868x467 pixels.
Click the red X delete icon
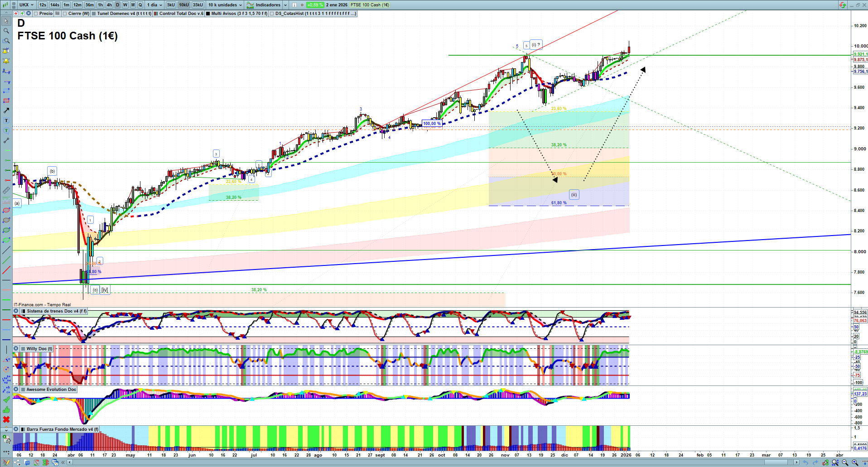pyautogui.click(x=6, y=419)
